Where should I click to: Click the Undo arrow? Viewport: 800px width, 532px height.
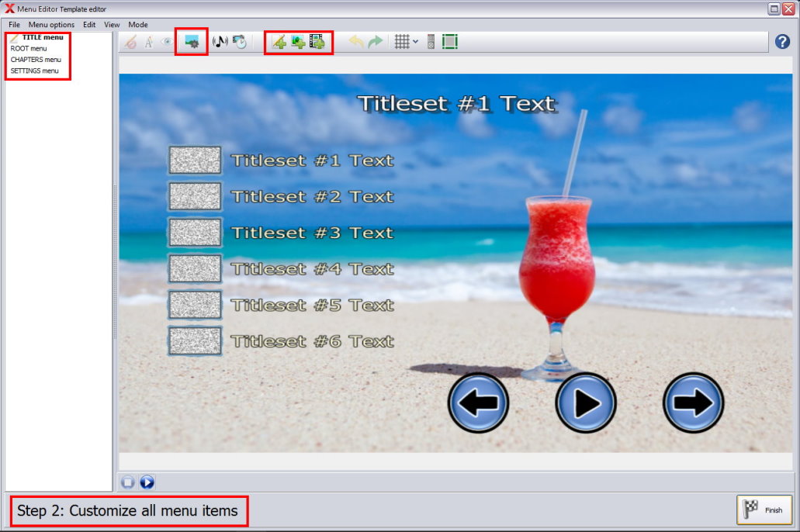tap(356, 42)
